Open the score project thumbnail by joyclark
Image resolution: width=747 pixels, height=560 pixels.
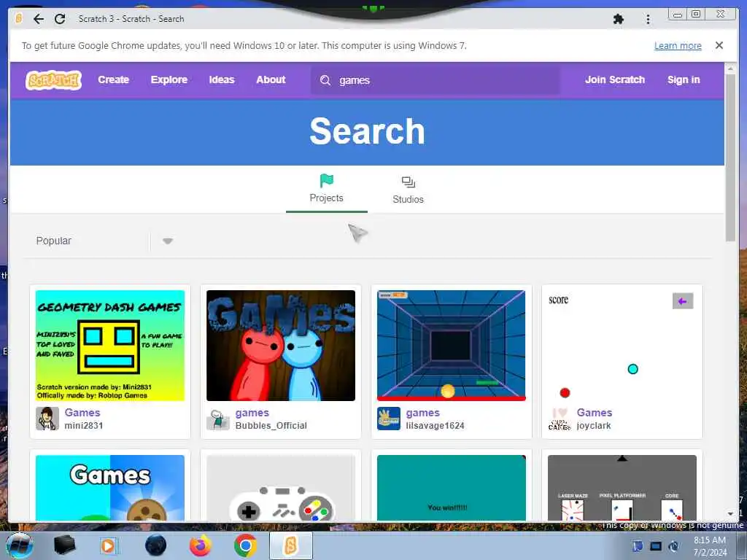pyautogui.click(x=622, y=346)
